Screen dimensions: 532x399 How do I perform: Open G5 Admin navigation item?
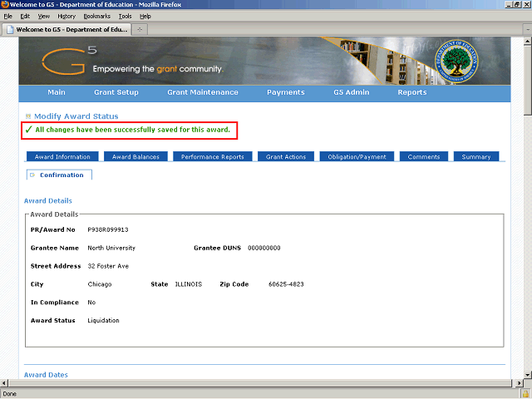tap(351, 92)
